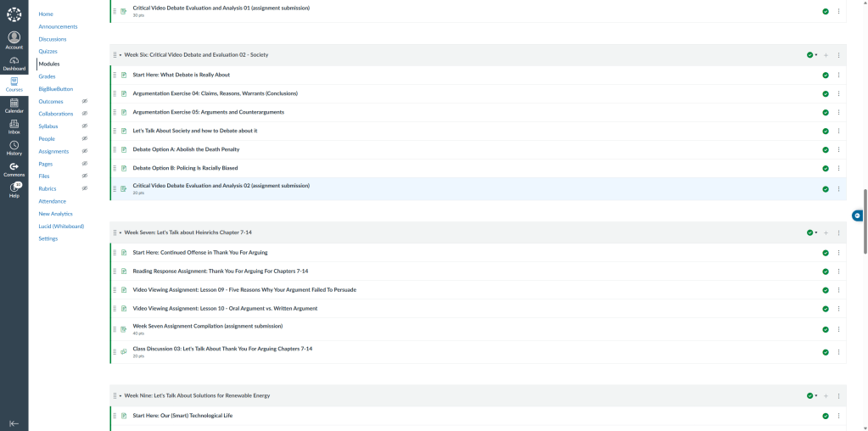Collapse the Week Seven module

[120, 232]
